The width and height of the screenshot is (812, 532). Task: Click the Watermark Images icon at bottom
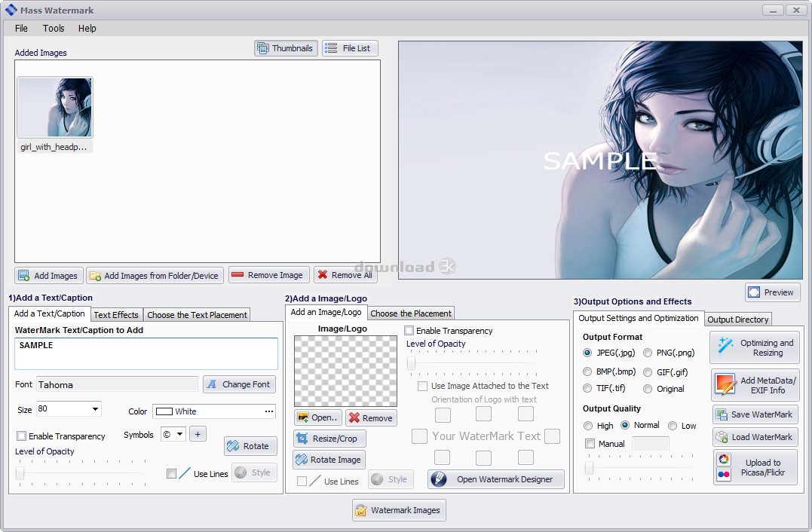[361, 510]
